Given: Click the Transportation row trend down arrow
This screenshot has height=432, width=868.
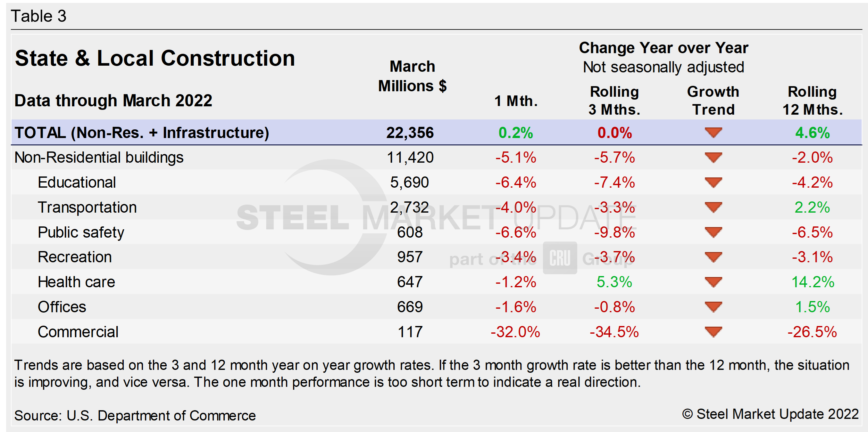Looking at the screenshot, I should (713, 207).
